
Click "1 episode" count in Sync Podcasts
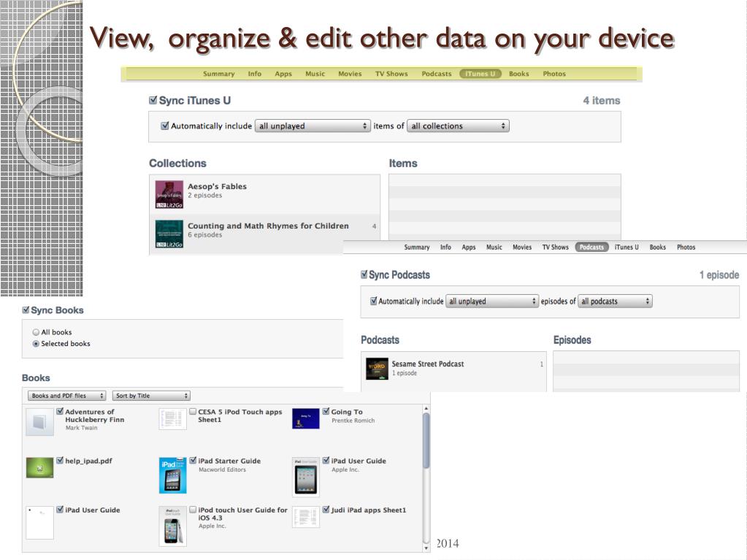coord(719,275)
